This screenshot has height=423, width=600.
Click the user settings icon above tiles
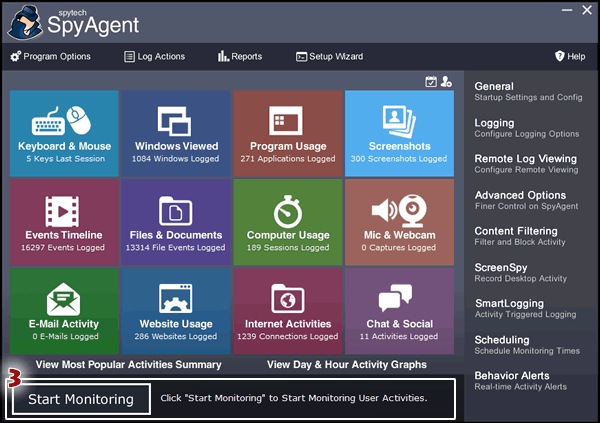click(x=446, y=81)
